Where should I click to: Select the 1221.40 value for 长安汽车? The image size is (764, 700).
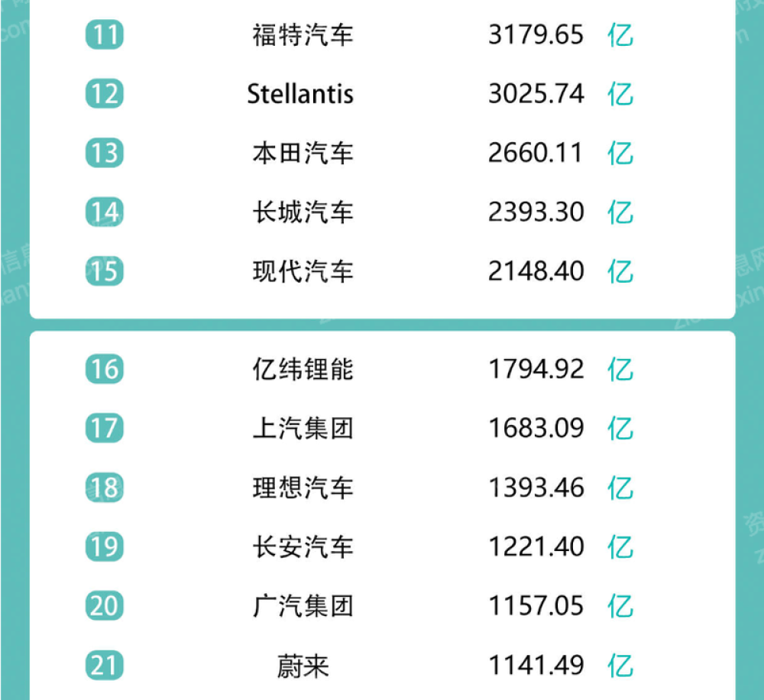click(536, 546)
